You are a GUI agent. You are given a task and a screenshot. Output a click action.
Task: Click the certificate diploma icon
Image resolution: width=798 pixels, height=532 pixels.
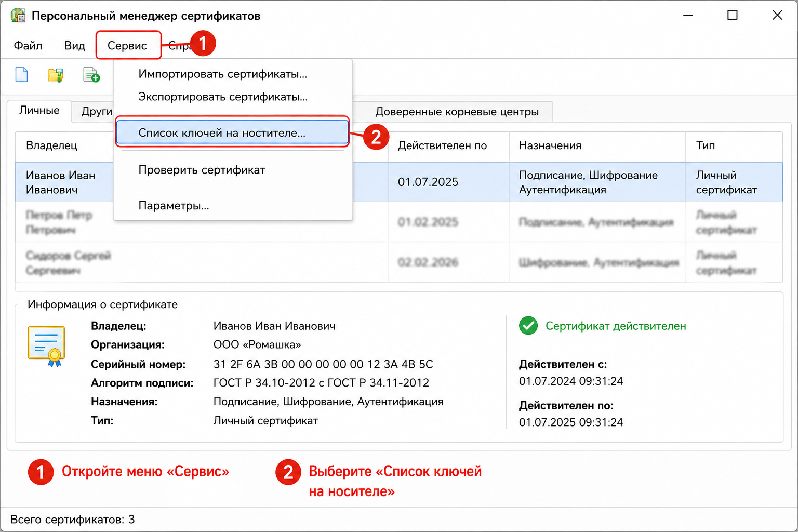click(x=46, y=346)
